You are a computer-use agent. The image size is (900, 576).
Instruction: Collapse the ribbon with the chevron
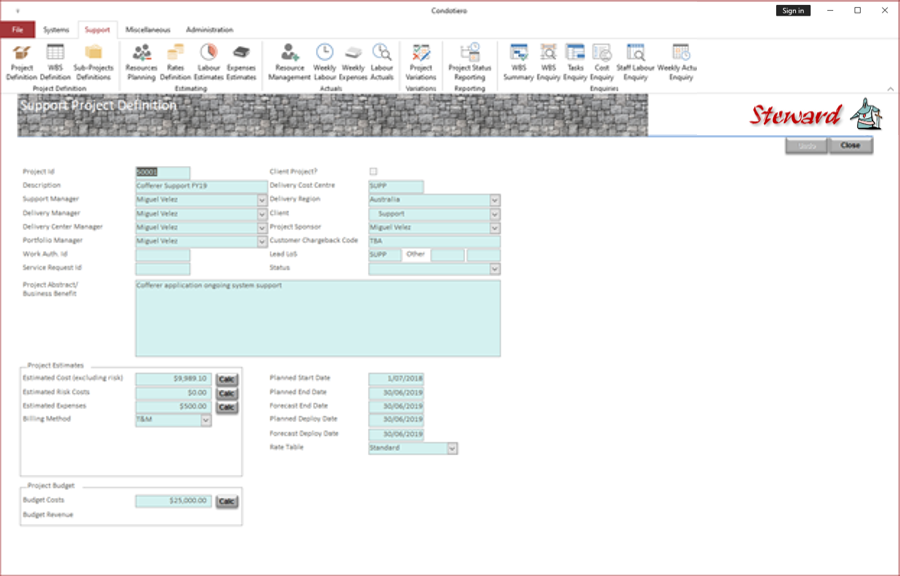coord(890,89)
